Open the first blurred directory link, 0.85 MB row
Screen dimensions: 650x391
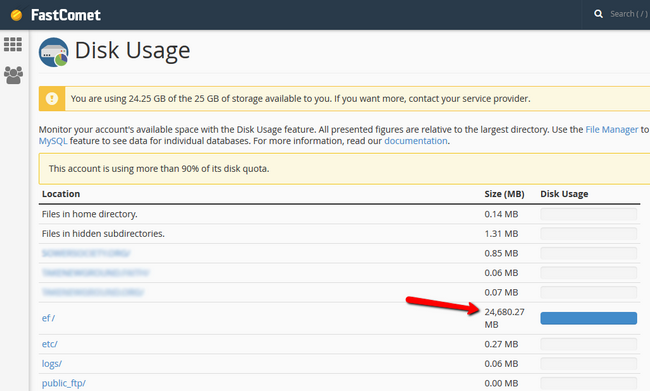pos(86,253)
